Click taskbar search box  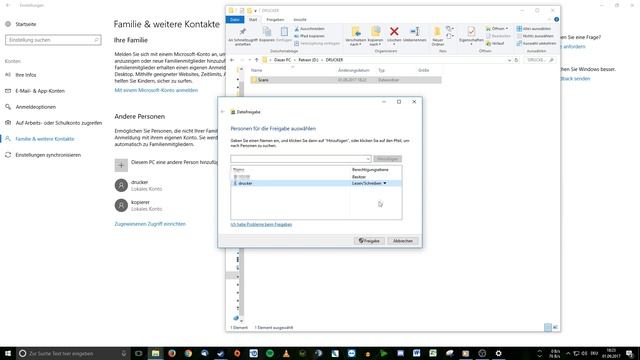pyautogui.click(x=73, y=353)
